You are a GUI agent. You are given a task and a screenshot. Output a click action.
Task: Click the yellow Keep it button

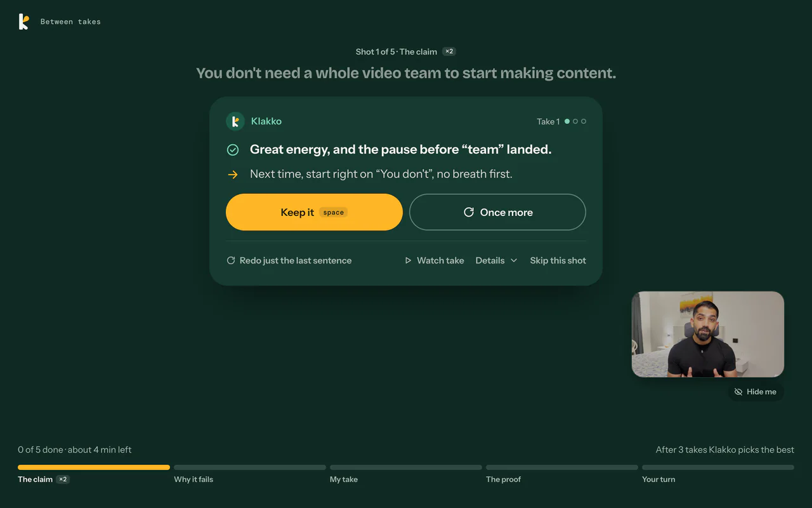click(x=314, y=212)
